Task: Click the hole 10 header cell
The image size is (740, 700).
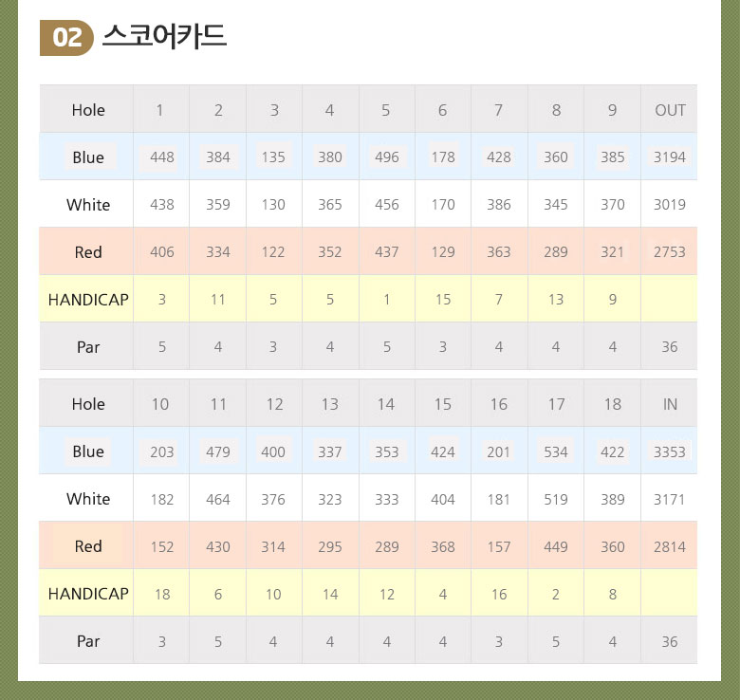Action: coord(160,404)
